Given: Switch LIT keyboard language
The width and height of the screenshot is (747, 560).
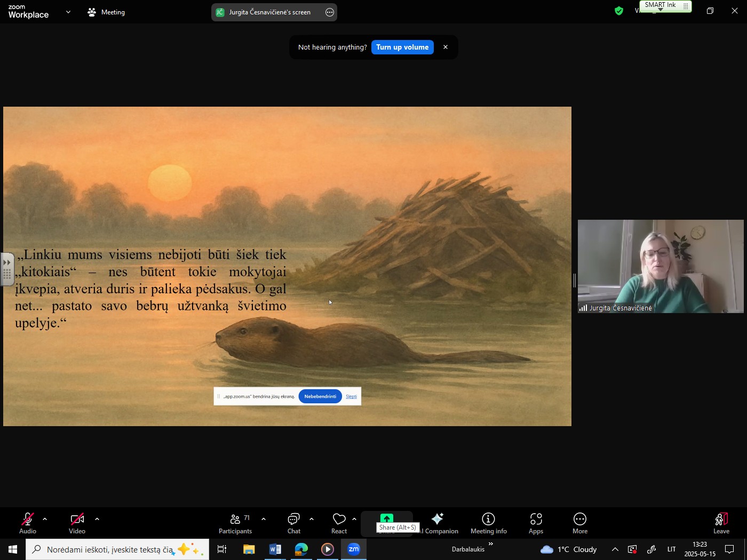Looking at the screenshot, I should pos(672,549).
